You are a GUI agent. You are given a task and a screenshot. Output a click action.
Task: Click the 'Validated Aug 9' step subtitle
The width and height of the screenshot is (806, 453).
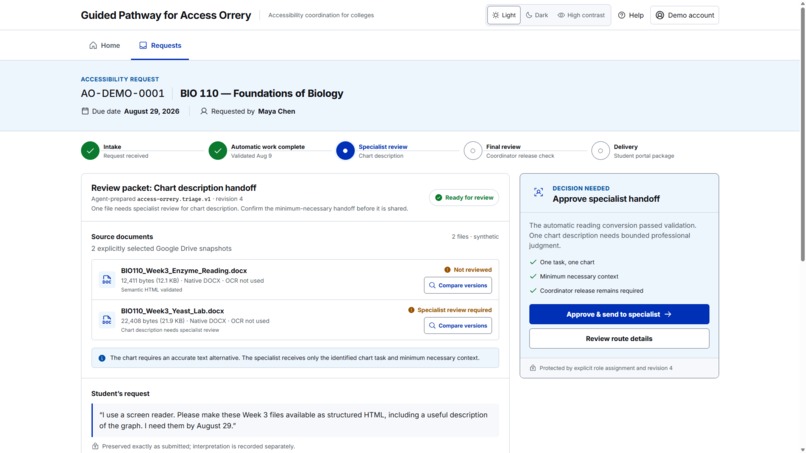[251, 156]
